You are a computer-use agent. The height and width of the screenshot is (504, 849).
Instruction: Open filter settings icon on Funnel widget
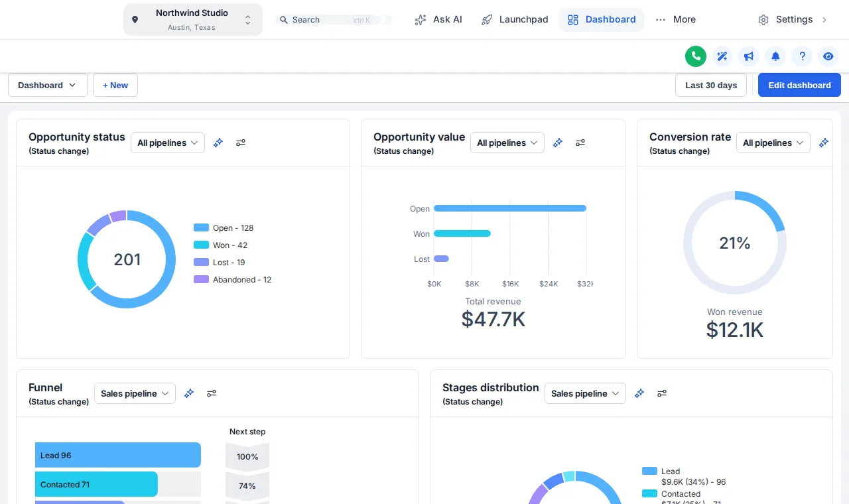[x=212, y=393]
